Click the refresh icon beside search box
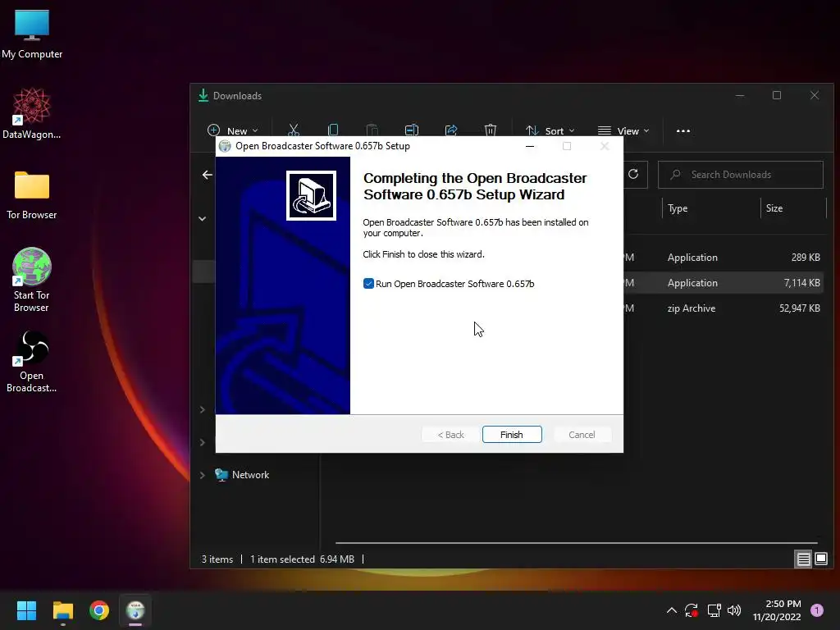840x630 pixels. click(x=633, y=174)
